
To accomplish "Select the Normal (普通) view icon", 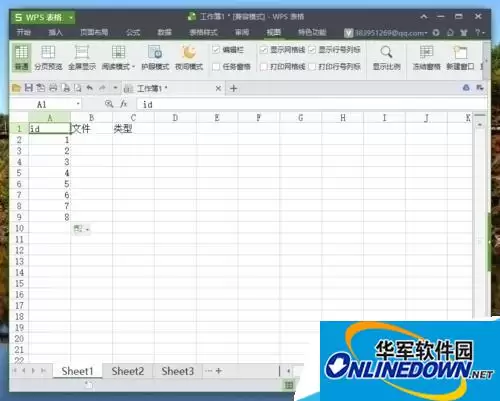I will [21, 57].
